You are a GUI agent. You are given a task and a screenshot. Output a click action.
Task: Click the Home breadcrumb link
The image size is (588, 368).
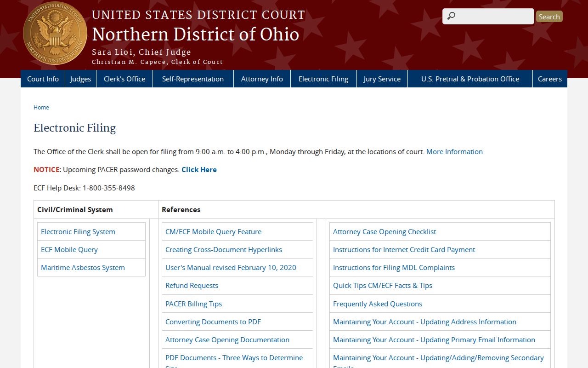[x=41, y=107]
